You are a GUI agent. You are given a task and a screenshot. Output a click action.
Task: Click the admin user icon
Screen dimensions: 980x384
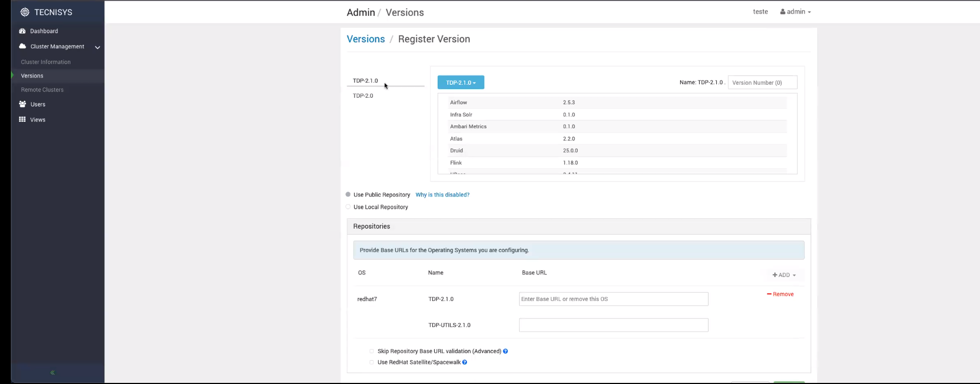[783, 12]
